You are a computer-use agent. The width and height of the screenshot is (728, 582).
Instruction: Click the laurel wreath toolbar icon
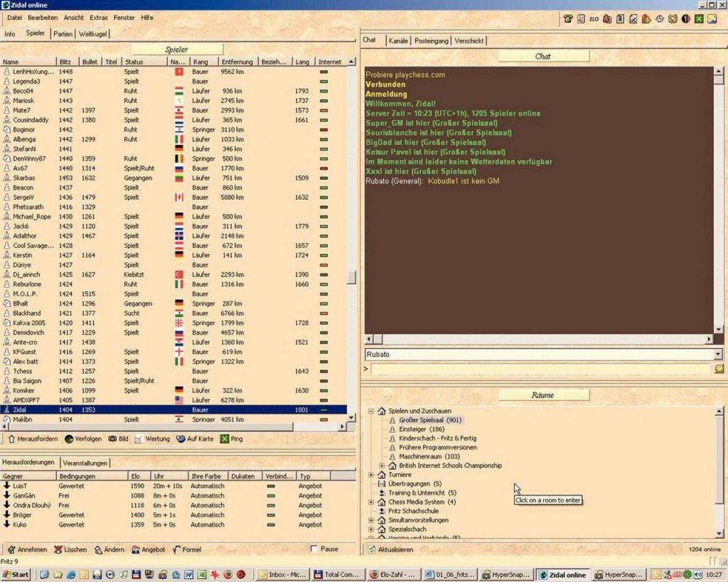click(x=673, y=19)
